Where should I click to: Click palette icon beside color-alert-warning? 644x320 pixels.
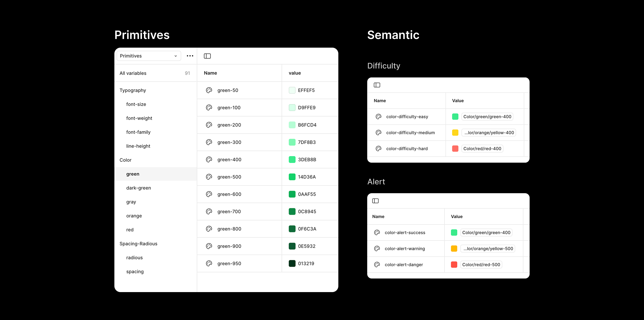coord(377,248)
